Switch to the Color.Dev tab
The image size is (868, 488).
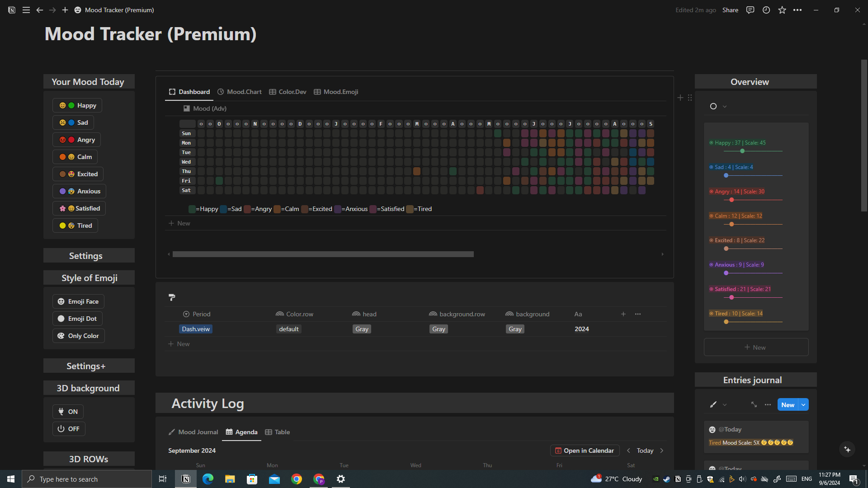point(288,92)
